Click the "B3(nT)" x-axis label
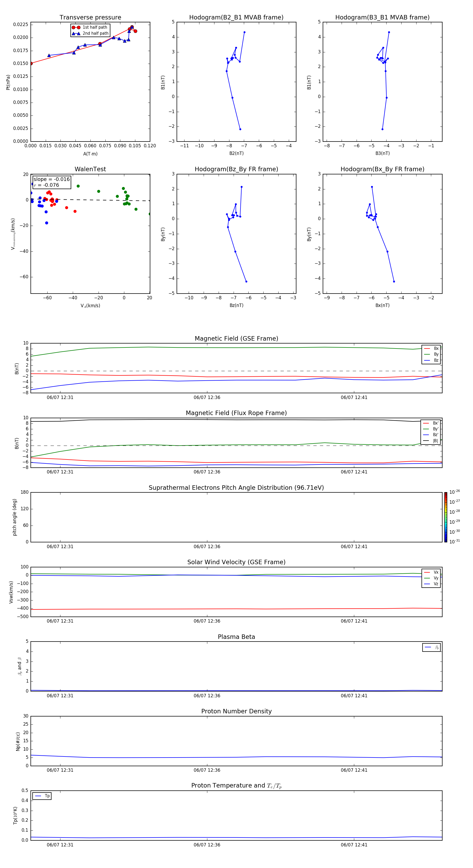 (x=382, y=153)
